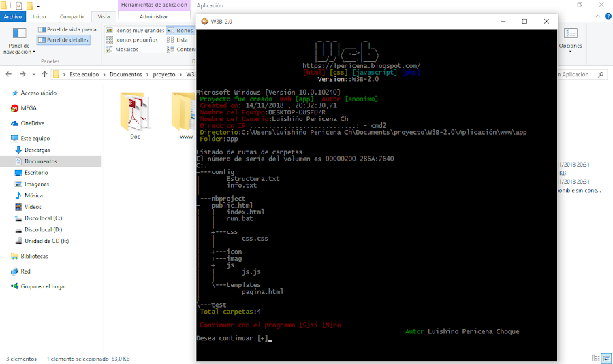Open Vídeos folder in sidebar
Image resolution: width=613 pixels, height=364 pixels.
tap(28, 207)
